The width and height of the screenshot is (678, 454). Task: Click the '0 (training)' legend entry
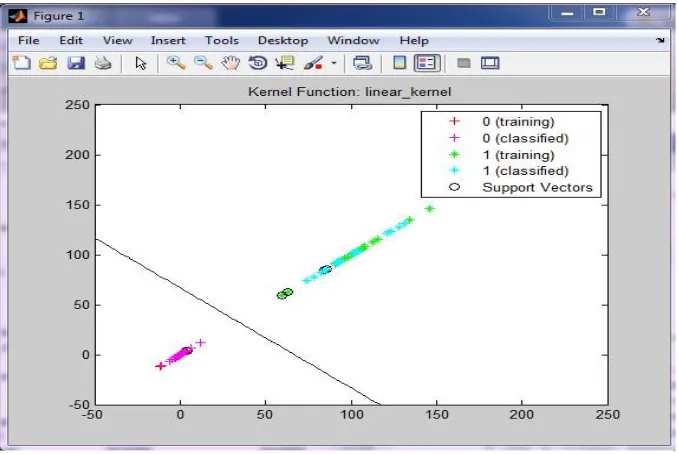[x=518, y=121]
